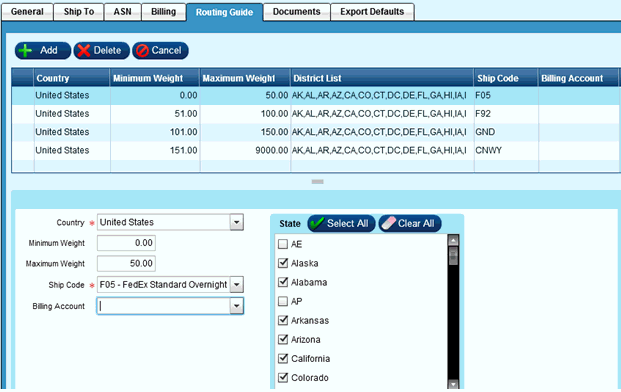Screen dimensions: 621x392
Task: Uncheck the Arkansas checkbox
Action: [x=283, y=320]
